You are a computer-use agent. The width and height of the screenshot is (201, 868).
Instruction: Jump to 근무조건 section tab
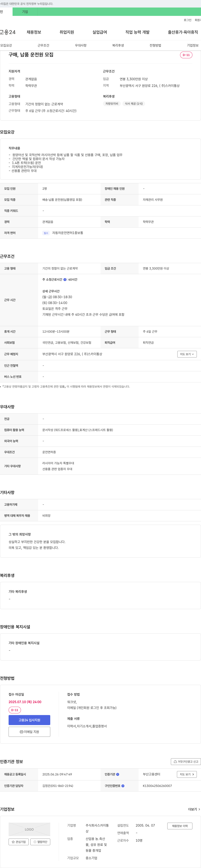pyautogui.click(x=43, y=46)
